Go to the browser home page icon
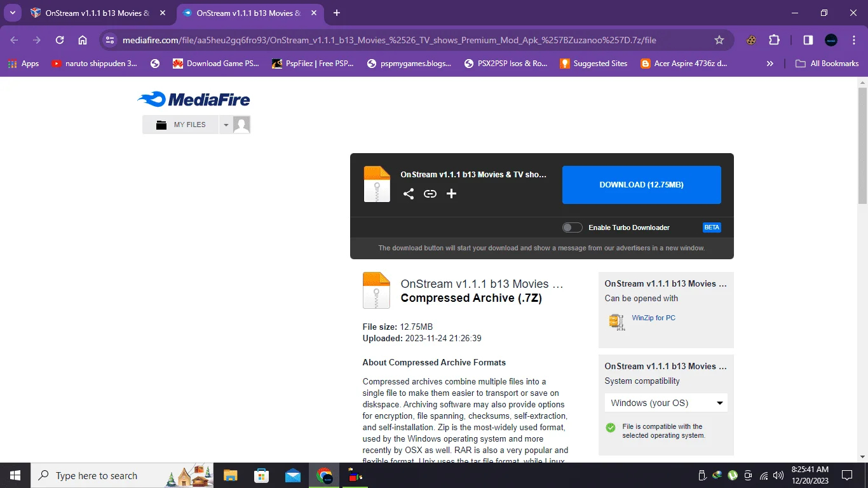The width and height of the screenshot is (868, 488). point(83,40)
